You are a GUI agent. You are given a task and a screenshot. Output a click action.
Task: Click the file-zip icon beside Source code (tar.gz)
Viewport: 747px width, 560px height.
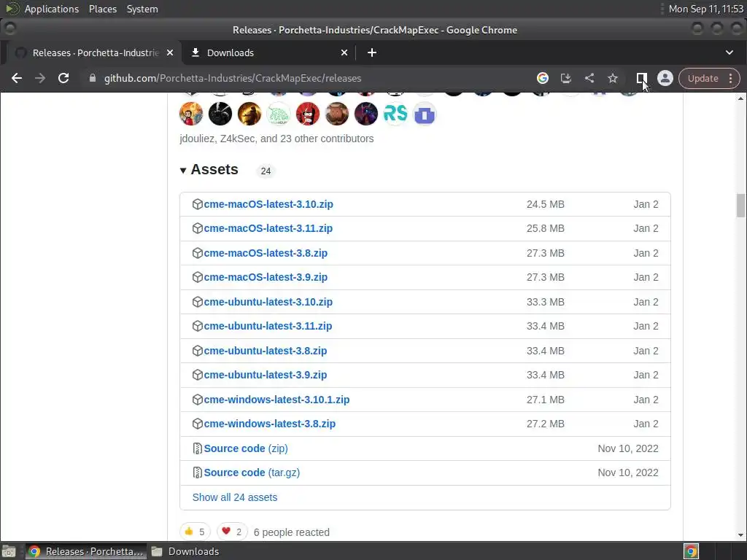point(197,472)
